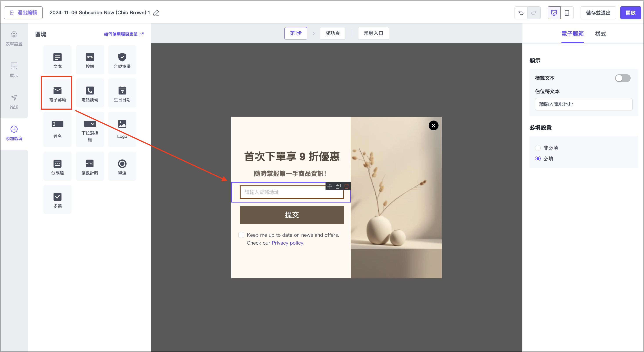Add the 倒數計時 countdown block
The height and width of the screenshot is (352, 644).
click(90, 167)
